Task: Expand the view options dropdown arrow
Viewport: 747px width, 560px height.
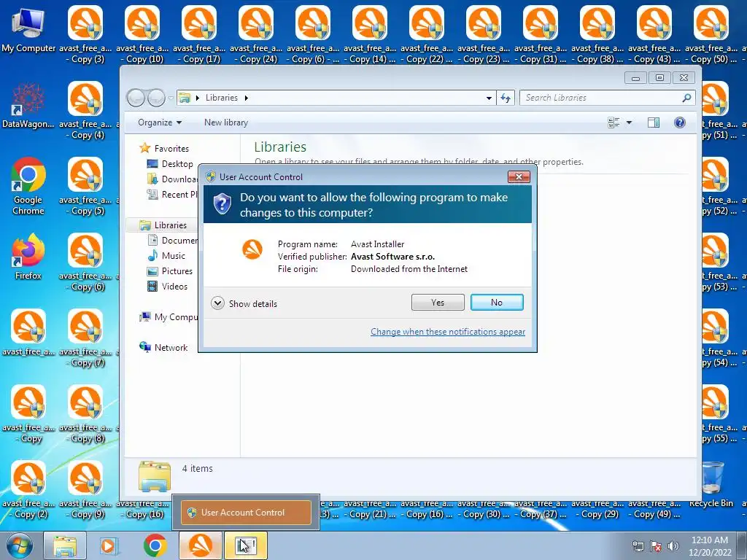Action: coord(629,122)
